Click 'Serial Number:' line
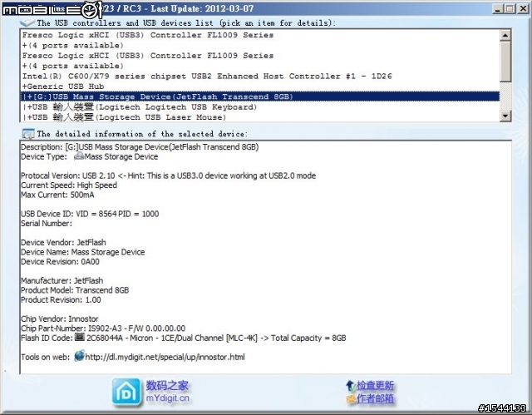 [47, 223]
